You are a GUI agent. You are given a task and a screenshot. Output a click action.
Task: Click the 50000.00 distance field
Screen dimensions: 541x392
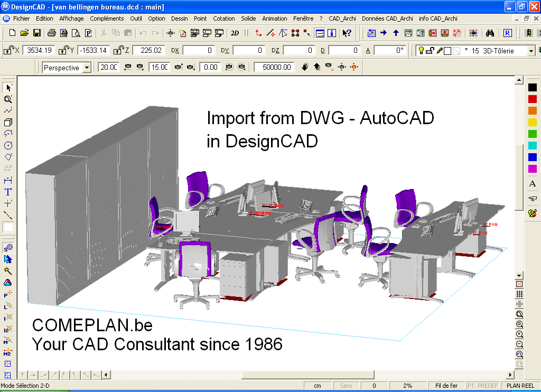pos(274,67)
